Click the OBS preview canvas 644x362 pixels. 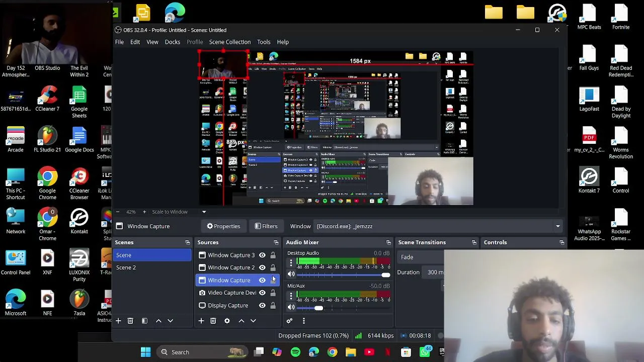click(336, 128)
